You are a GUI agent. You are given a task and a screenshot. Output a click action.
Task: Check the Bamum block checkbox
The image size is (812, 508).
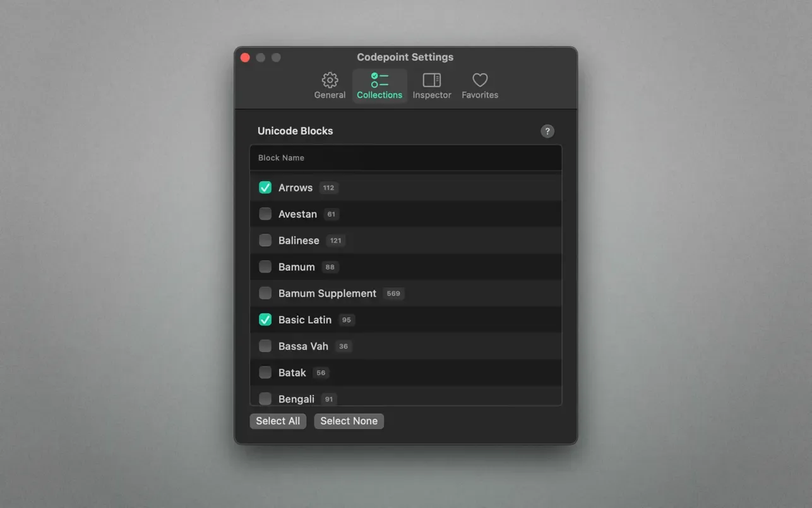[x=265, y=267]
